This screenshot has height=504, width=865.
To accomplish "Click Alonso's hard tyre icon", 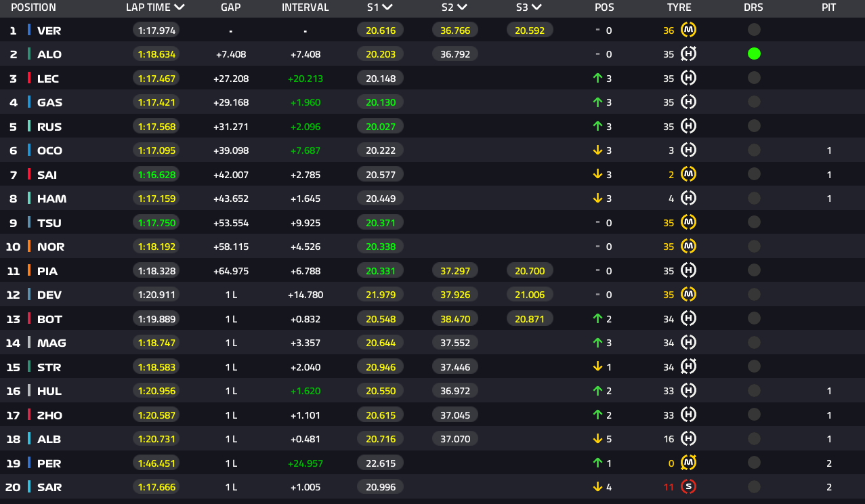I will 688,54.
